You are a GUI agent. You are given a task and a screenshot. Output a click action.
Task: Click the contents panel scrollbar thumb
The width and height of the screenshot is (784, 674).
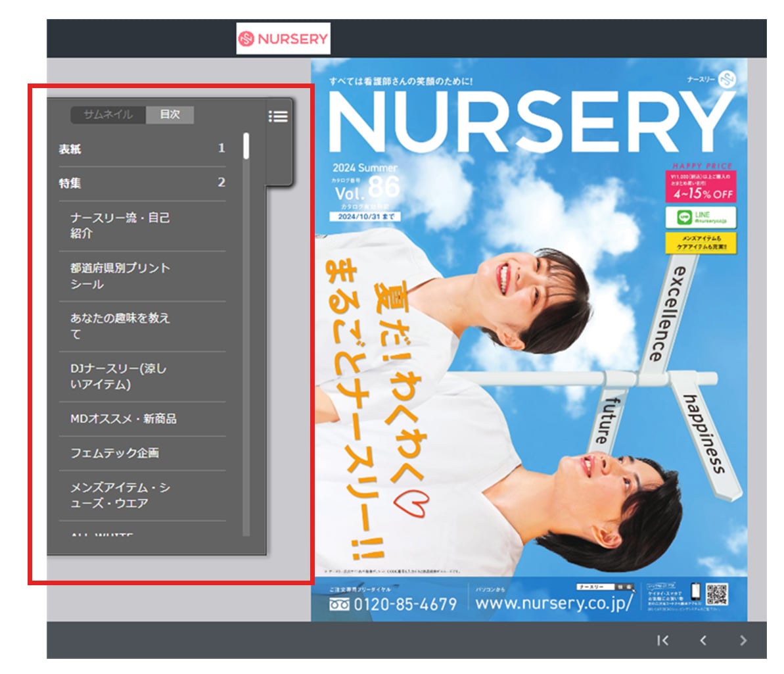pos(246,147)
